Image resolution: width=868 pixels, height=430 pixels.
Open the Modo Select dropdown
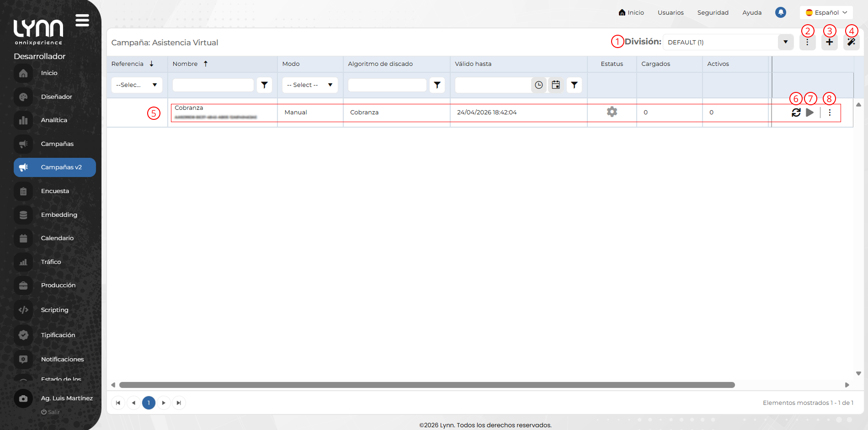(310, 85)
